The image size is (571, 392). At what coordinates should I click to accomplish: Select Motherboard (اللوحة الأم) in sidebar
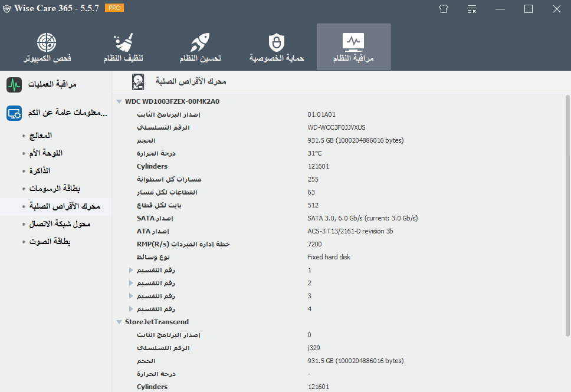tap(46, 153)
